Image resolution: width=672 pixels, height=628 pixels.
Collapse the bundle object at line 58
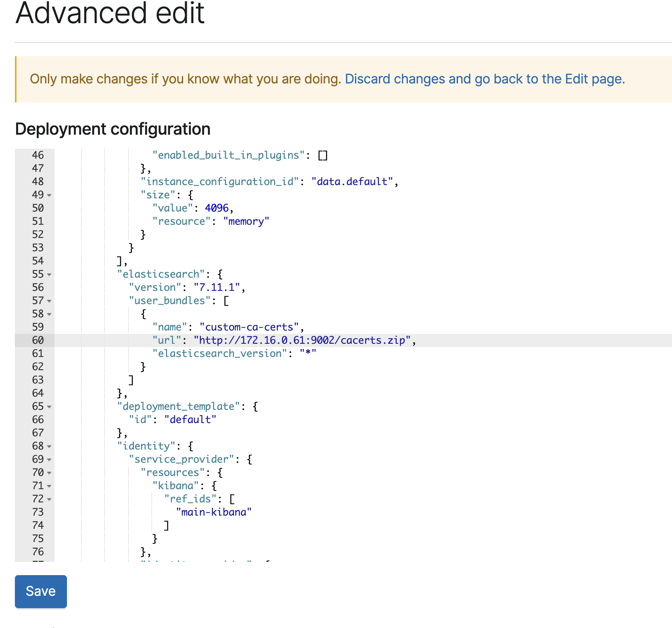tap(49, 314)
